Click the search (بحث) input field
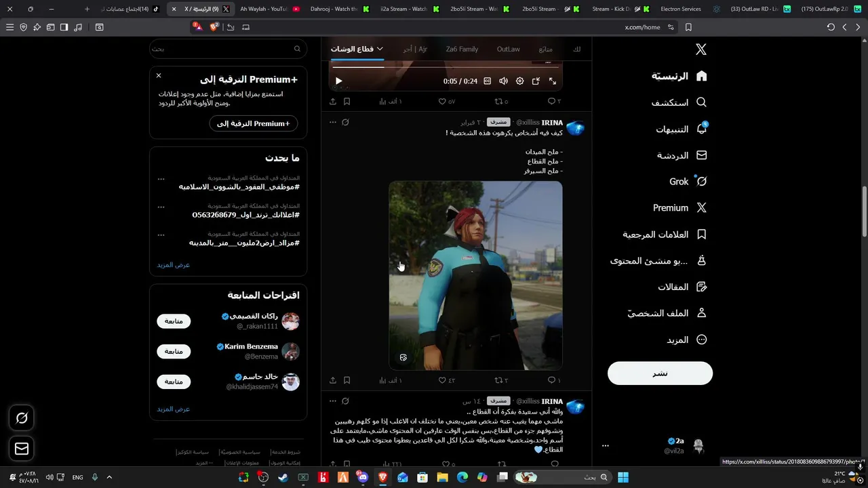This screenshot has width=868, height=488. click(228, 49)
